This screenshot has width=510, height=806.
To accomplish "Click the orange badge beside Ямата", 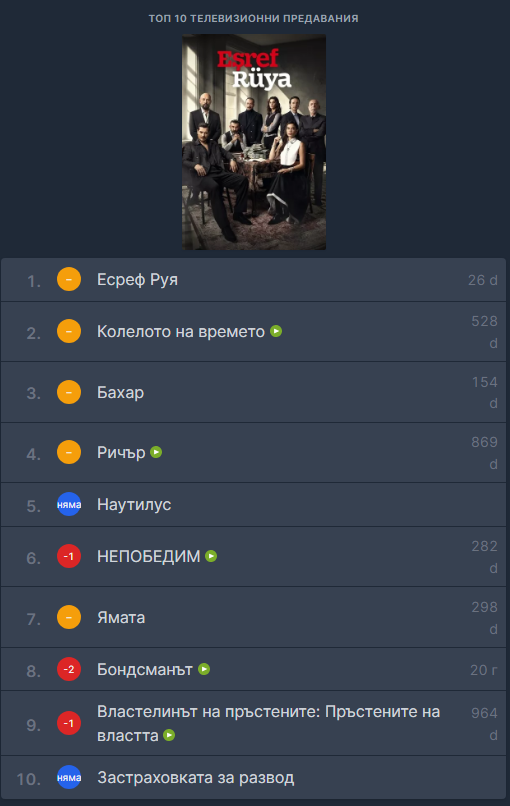I will [x=69, y=617].
